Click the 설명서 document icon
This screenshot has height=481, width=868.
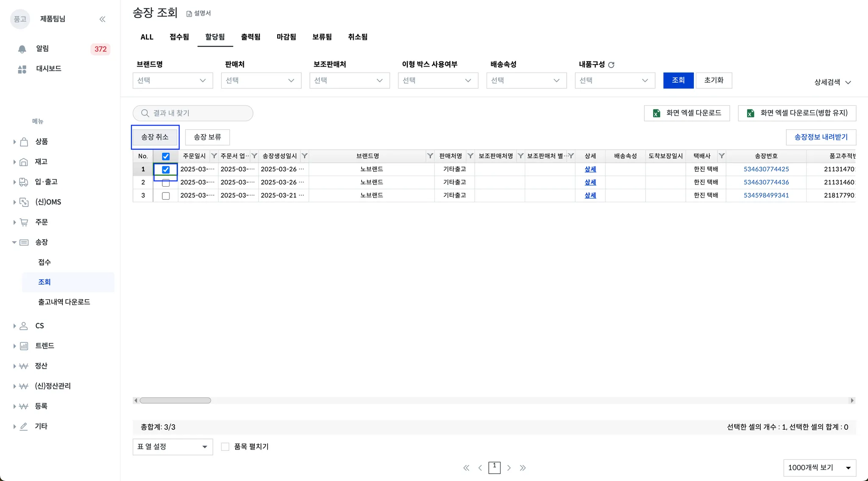tap(189, 14)
